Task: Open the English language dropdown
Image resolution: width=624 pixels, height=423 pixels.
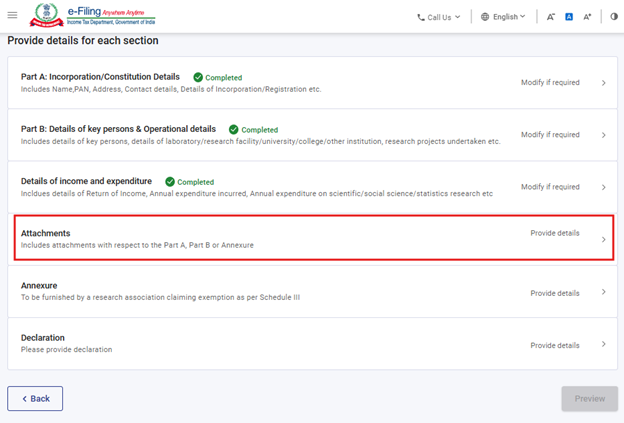Action: [x=502, y=17]
